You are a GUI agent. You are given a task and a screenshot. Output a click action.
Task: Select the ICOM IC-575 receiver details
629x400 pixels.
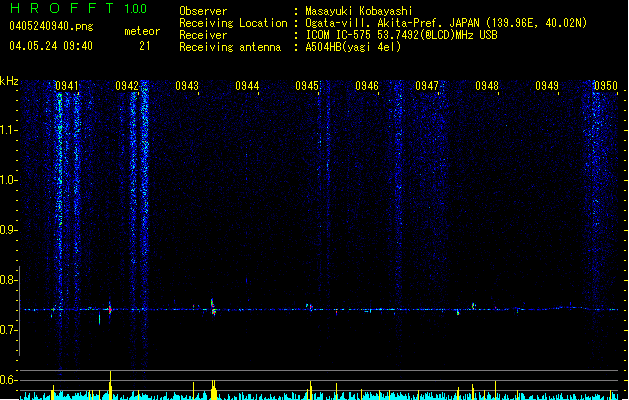click(x=401, y=35)
